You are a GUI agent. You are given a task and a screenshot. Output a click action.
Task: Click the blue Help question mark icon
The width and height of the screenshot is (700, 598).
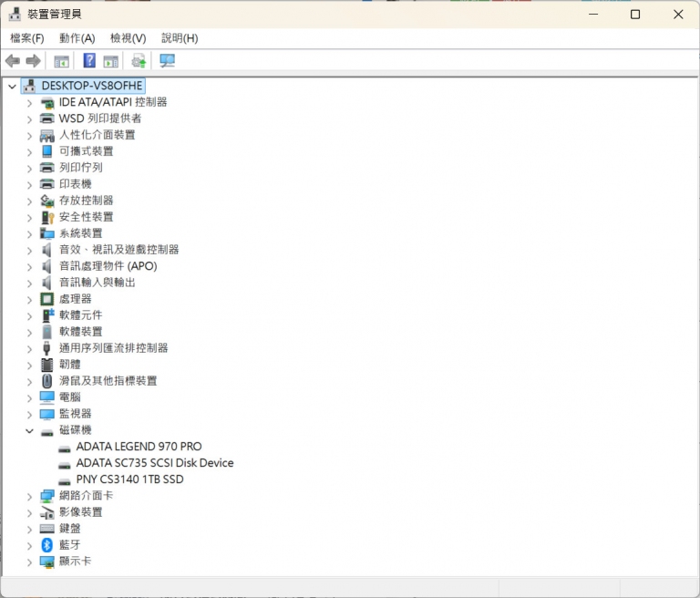[x=89, y=61]
